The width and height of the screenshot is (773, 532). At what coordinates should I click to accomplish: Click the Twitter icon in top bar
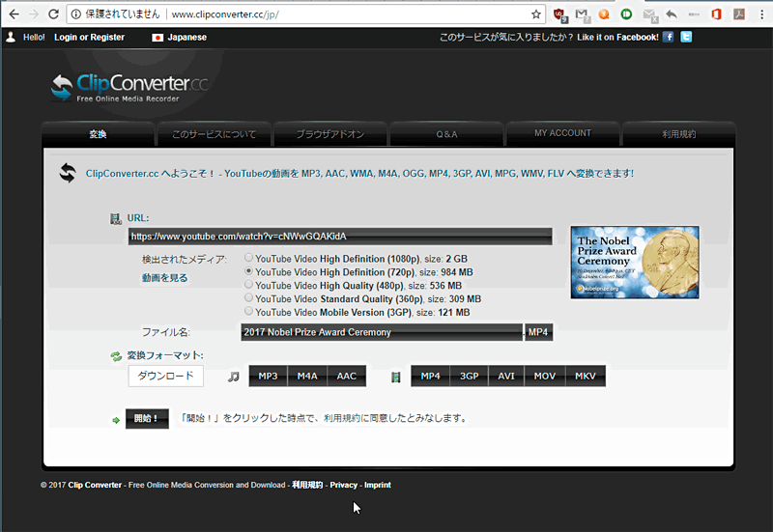(686, 37)
